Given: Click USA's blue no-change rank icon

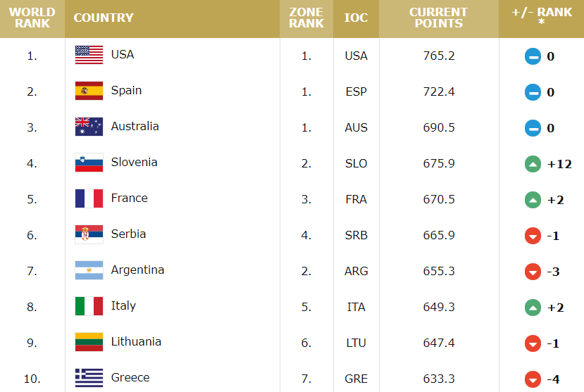Looking at the screenshot, I should (533, 56).
